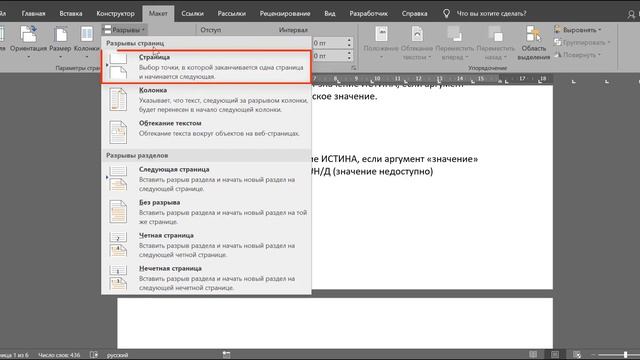The image size is (640, 360).
Task: Choose Нечетная страница section break
Action: pyautogui.click(x=206, y=278)
